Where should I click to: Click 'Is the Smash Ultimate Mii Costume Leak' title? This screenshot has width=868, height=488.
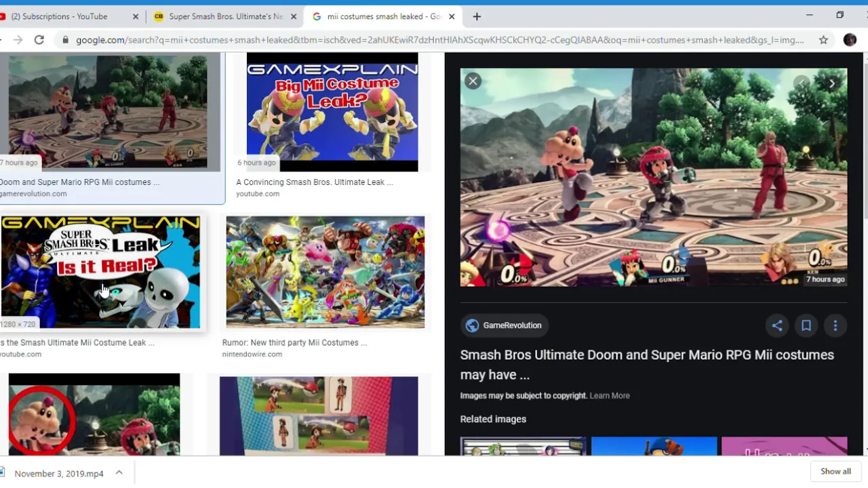tap(77, 343)
